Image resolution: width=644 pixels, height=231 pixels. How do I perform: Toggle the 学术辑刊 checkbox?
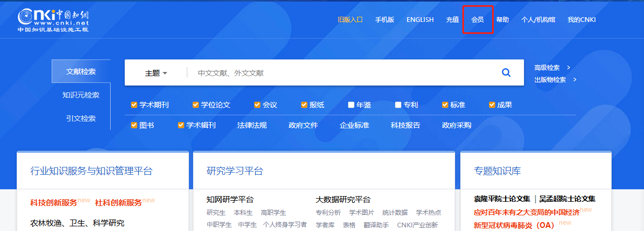[x=181, y=125]
